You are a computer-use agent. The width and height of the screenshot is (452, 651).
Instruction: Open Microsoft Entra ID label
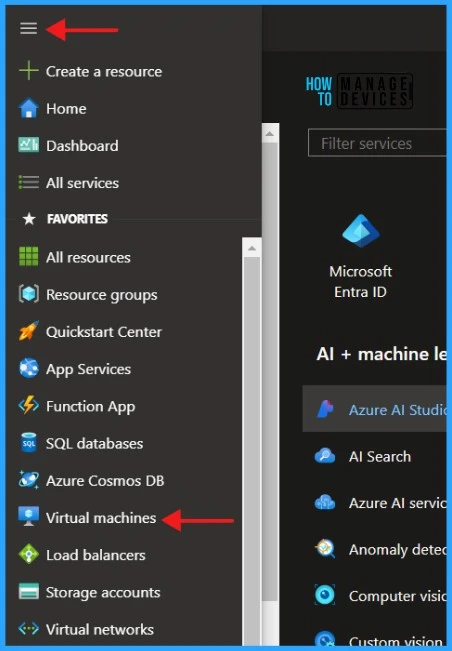point(360,281)
